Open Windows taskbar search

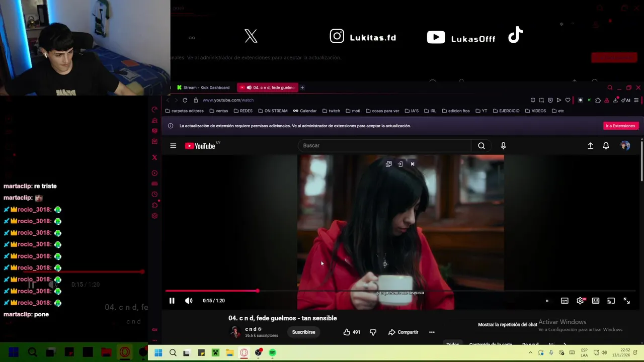pyautogui.click(x=173, y=353)
